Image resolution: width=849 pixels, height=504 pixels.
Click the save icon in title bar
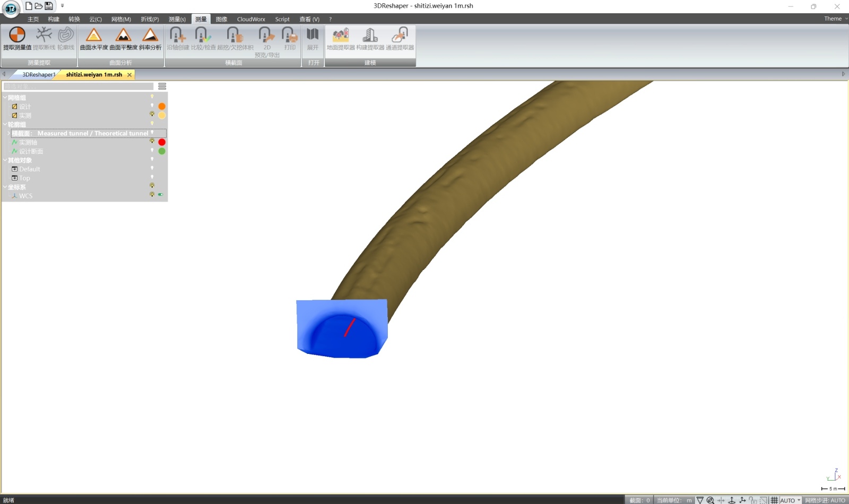click(49, 6)
